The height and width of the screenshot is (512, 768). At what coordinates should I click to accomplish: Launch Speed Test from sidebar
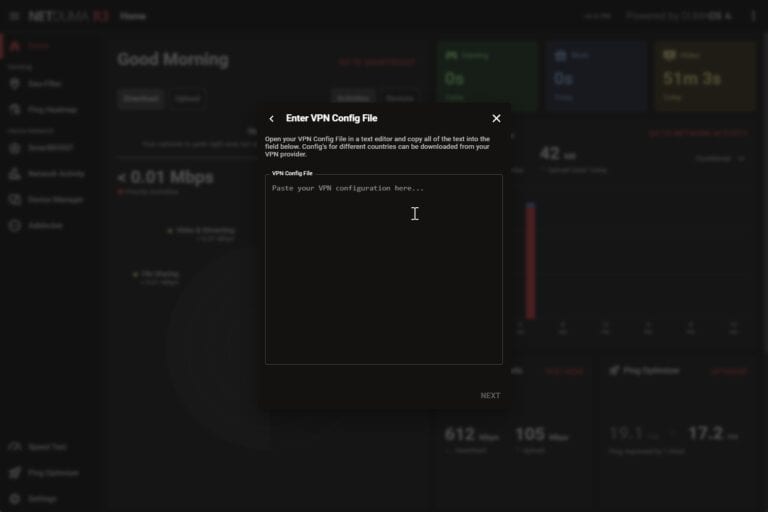point(47,447)
